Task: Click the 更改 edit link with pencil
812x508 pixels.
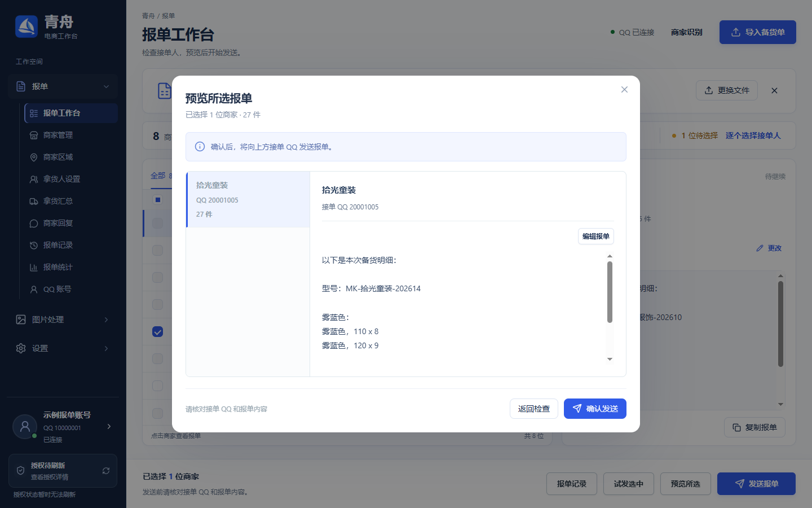Action: 769,248
